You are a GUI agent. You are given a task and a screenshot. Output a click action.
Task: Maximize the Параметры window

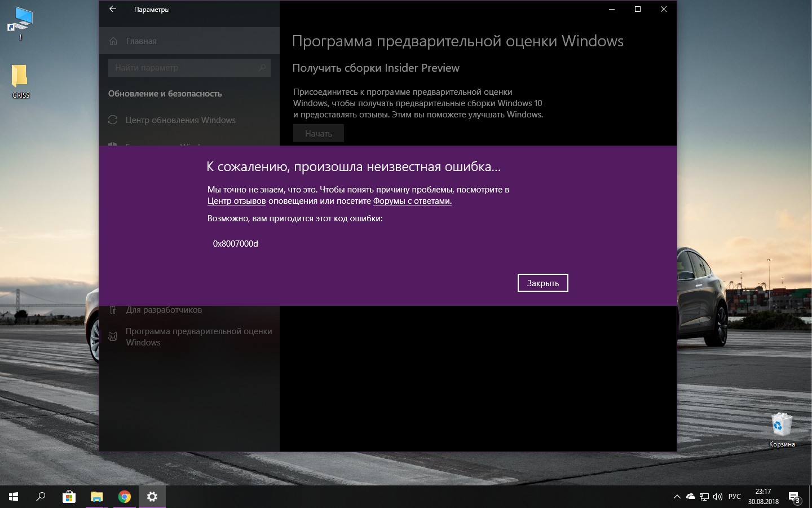pyautogui.click(x=638, y=9)
